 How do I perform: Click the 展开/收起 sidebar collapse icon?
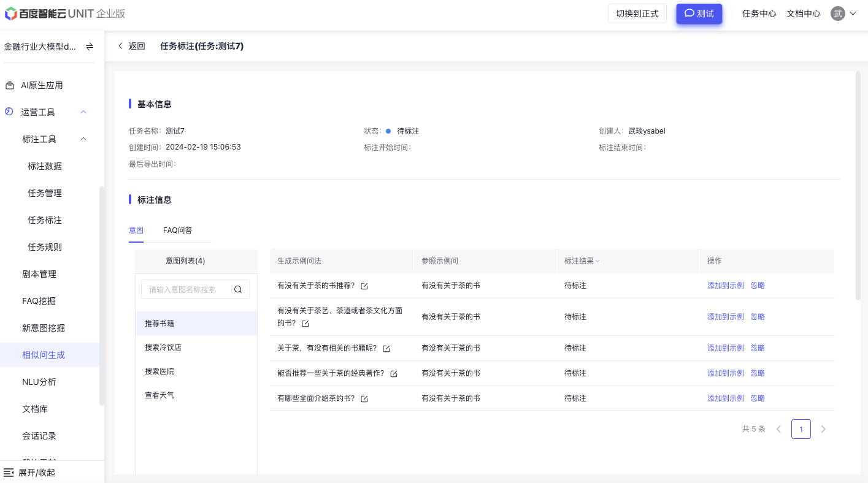9,473
